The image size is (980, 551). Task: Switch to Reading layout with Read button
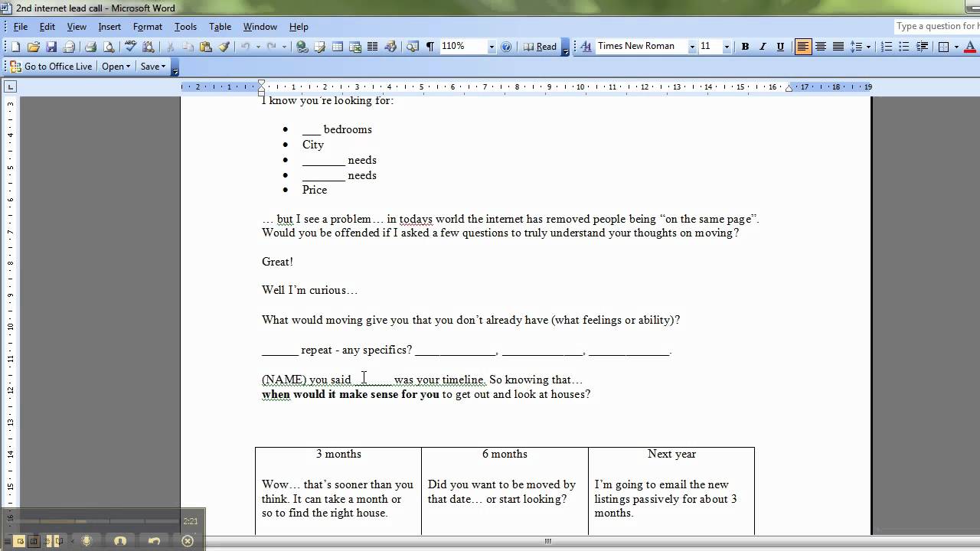(x=541, y=47)
